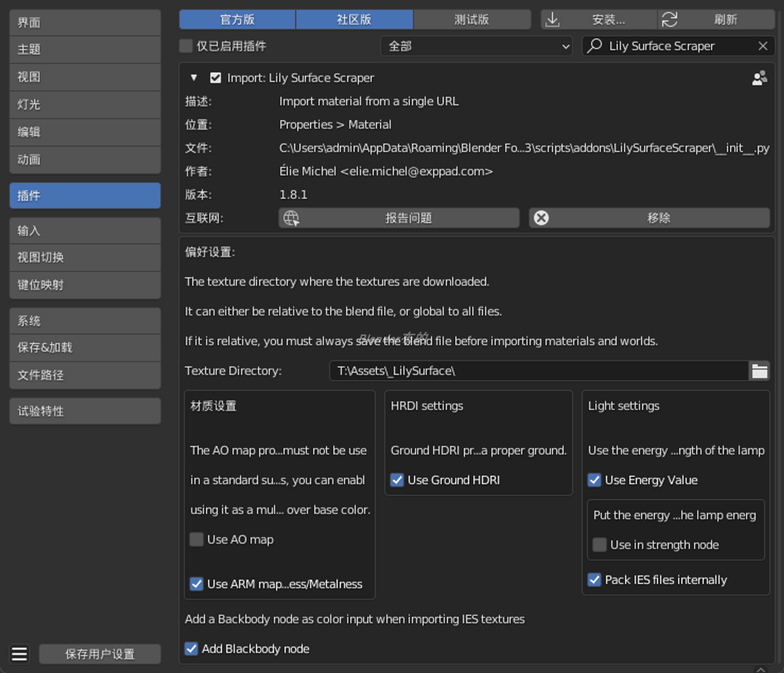
Task: Open the 系统 preferences section
Action: [85, 321]
